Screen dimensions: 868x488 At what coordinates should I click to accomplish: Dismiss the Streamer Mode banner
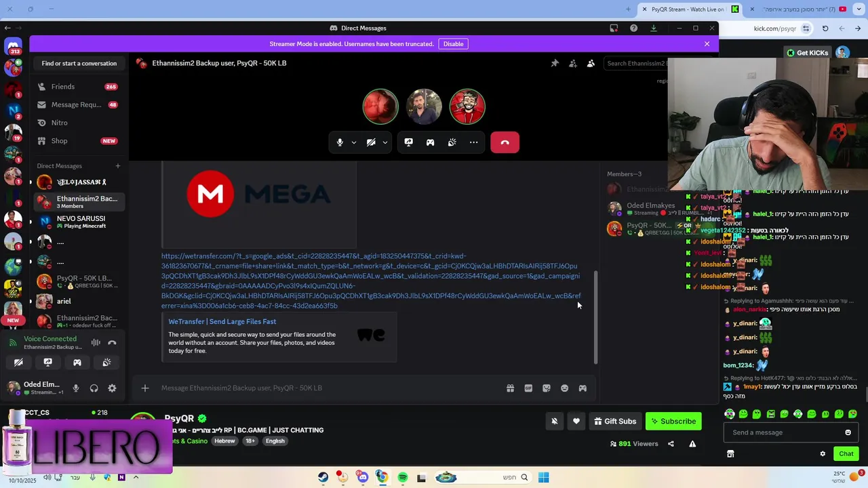click(707, 44)
